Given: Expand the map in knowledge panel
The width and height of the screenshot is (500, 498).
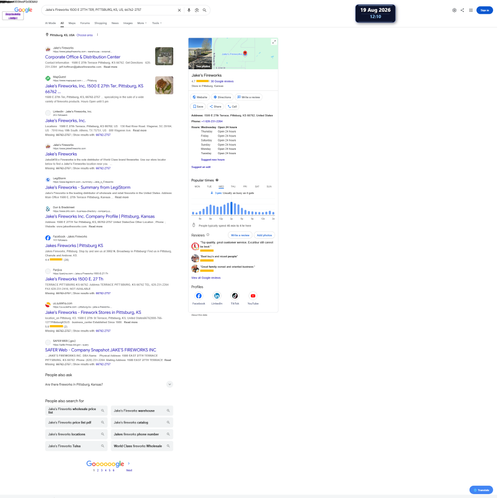Looking at the screenshot, I should [x=274, y=42].
